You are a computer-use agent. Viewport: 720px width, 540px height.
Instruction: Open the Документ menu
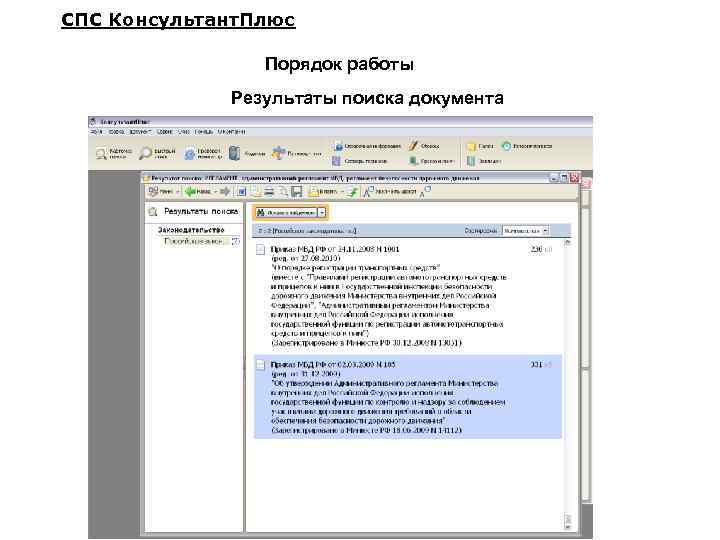140,132
